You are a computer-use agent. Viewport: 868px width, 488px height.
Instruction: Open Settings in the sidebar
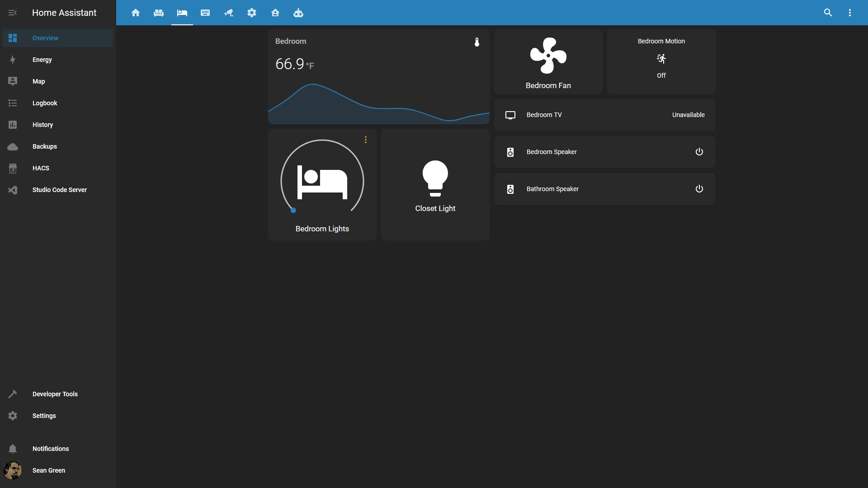[58, 416]
